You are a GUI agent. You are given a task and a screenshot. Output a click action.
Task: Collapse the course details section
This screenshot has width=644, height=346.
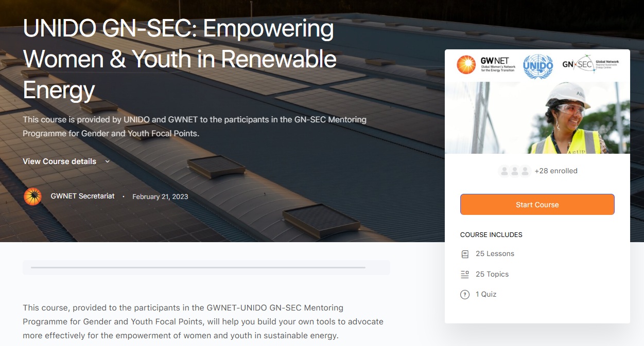pos(59,161)
